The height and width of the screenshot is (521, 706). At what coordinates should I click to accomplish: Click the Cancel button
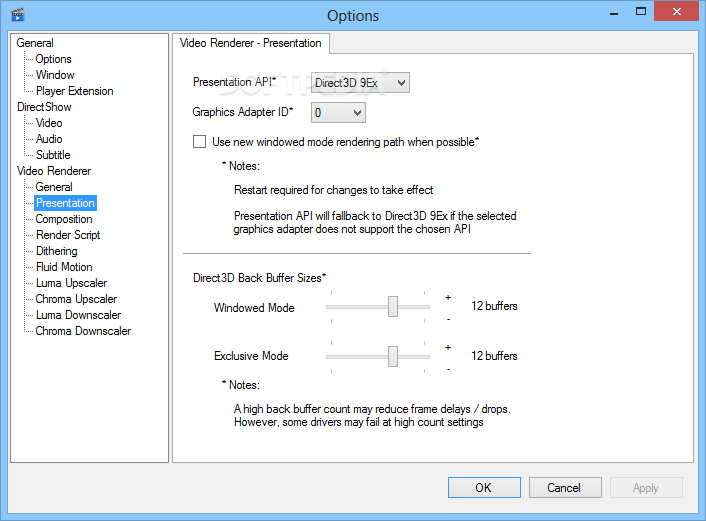point(563,487)
